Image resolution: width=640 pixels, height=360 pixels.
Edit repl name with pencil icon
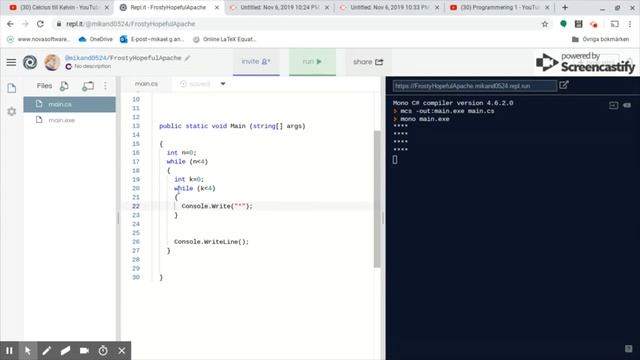coord(187,58)
